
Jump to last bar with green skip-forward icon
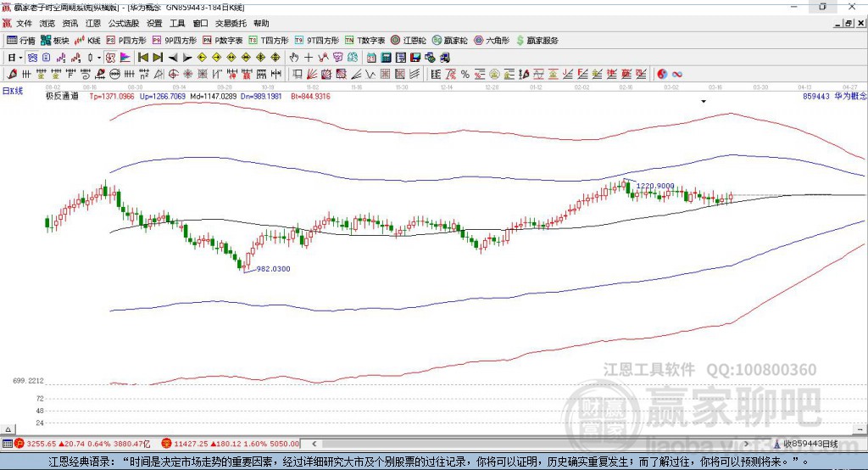158,58
